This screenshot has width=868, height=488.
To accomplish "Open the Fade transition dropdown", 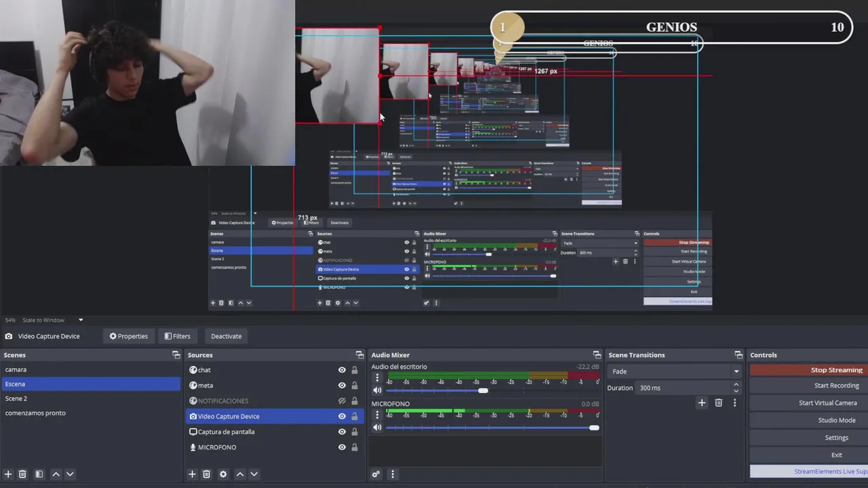I will (675, 371).
